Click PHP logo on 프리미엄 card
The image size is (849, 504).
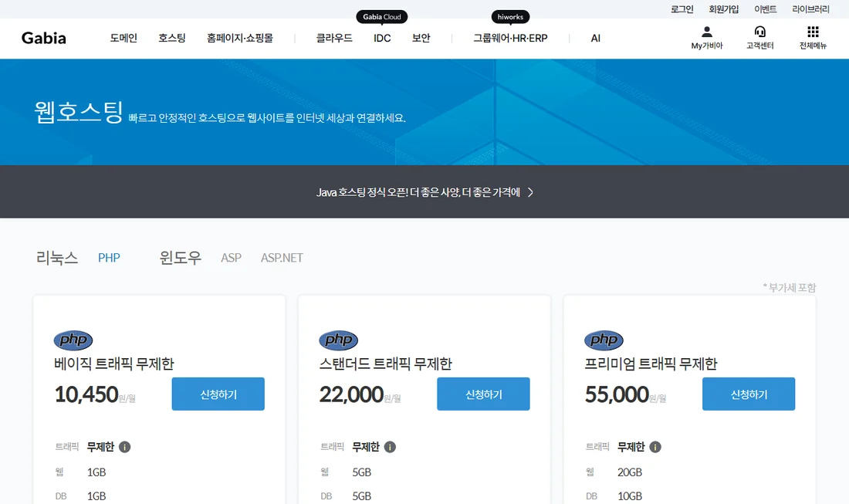tap(604, 340)
